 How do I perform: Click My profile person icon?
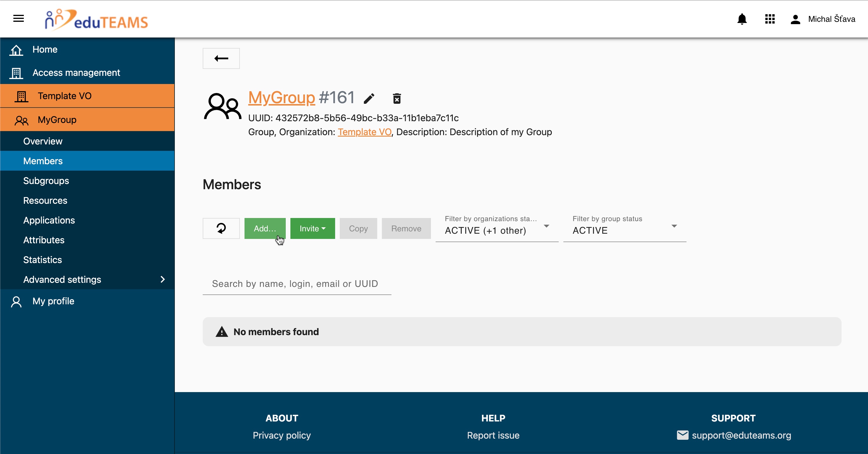(x=16, y=301)
